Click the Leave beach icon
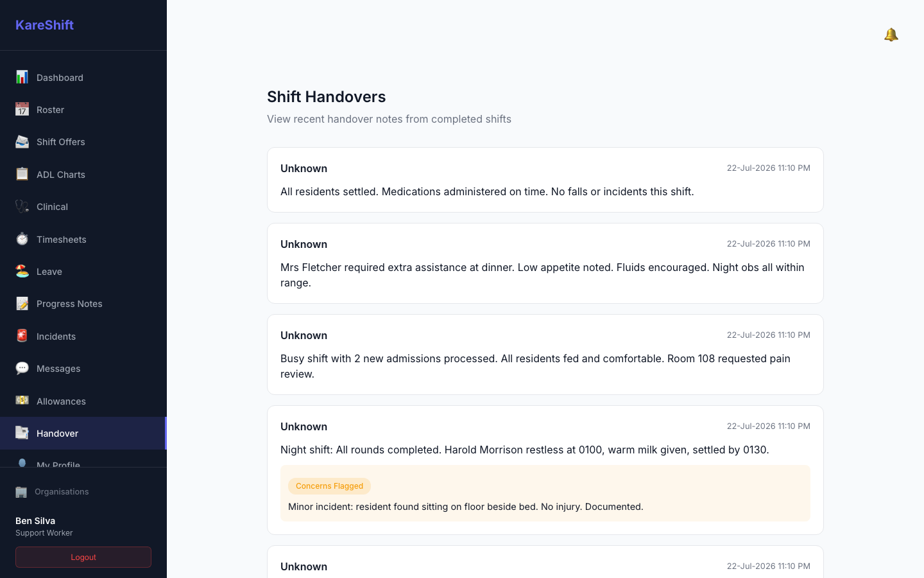The height and width of the screenshot is (578, 924). (x=22, y=271)
